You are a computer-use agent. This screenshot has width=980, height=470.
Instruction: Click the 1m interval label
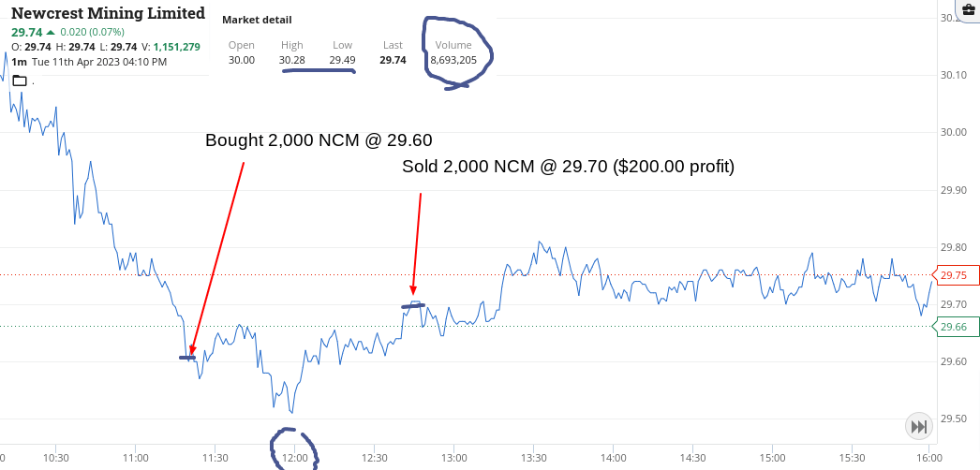pyautogui.click(x=19, y=62)
